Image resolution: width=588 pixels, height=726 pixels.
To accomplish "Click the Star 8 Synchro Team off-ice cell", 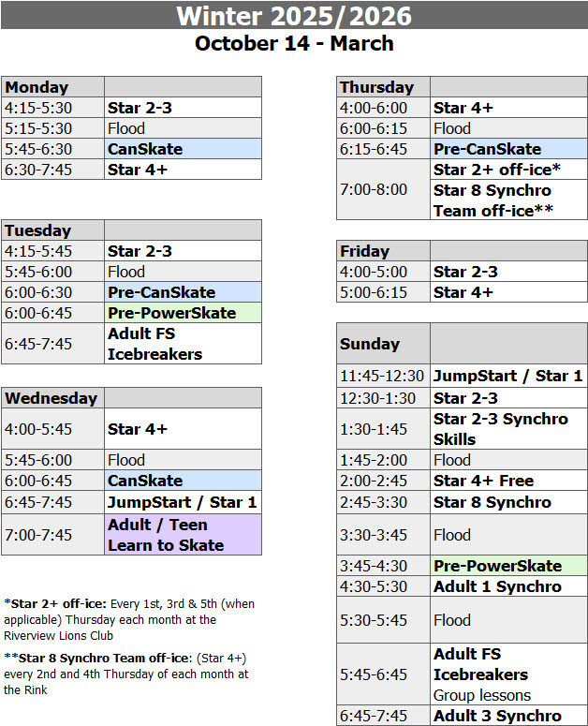I will tap(508, 200).
